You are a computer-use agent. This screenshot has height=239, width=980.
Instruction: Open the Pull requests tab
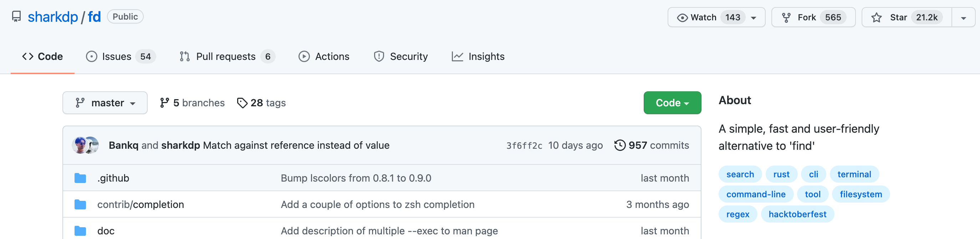(x=227, y=56)
